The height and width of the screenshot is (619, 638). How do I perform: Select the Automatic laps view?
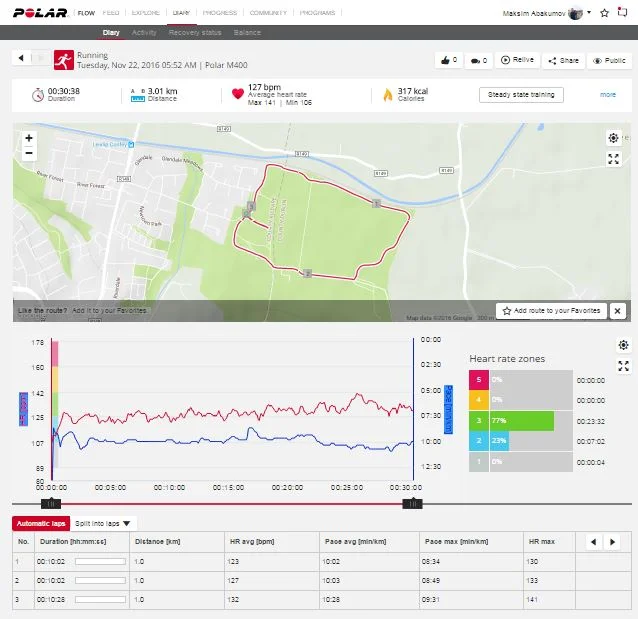(40, 523)
